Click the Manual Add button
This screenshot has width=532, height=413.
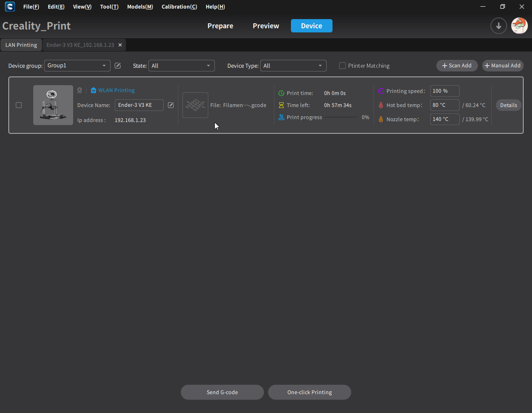click(x=503, y=66)
